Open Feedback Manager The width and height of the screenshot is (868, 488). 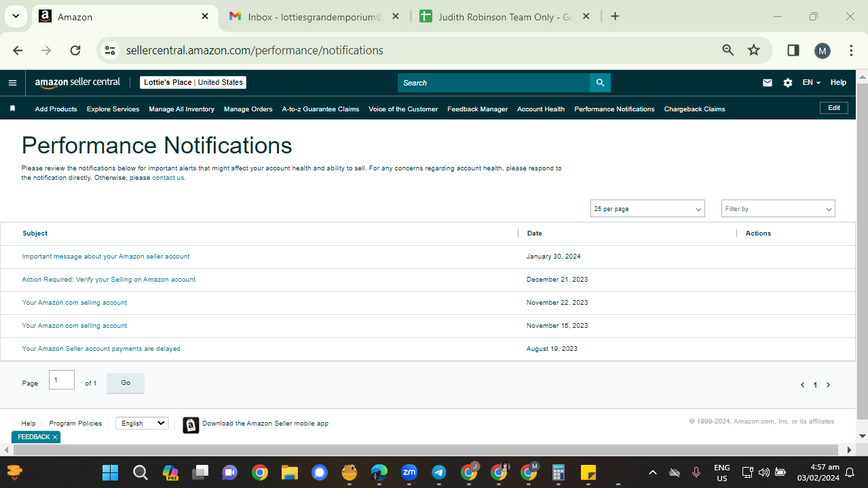[x=478, y=109]
